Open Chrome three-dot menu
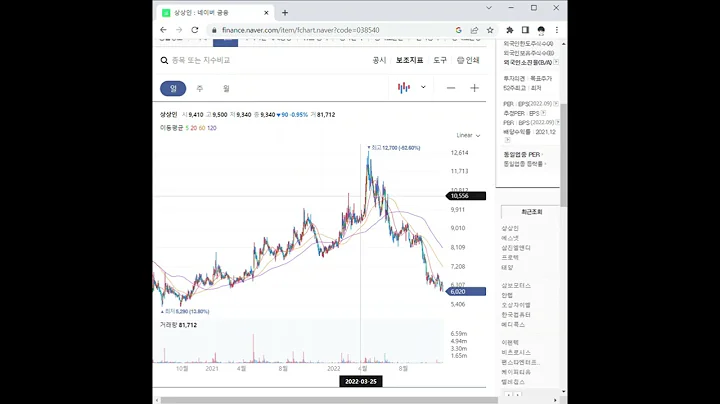The height and width of the screenshot is (404, 720). [557, 30]
